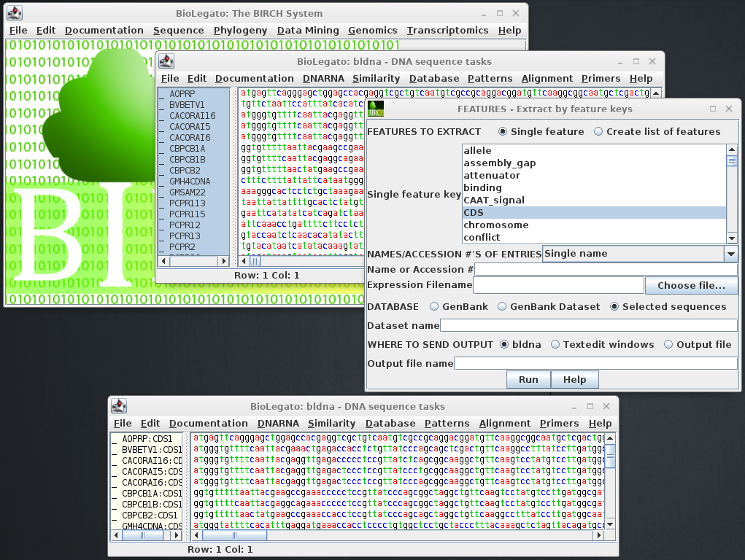745x560 pixels.
Task: Click the Choose file... button
Action: tap(691, 285)
